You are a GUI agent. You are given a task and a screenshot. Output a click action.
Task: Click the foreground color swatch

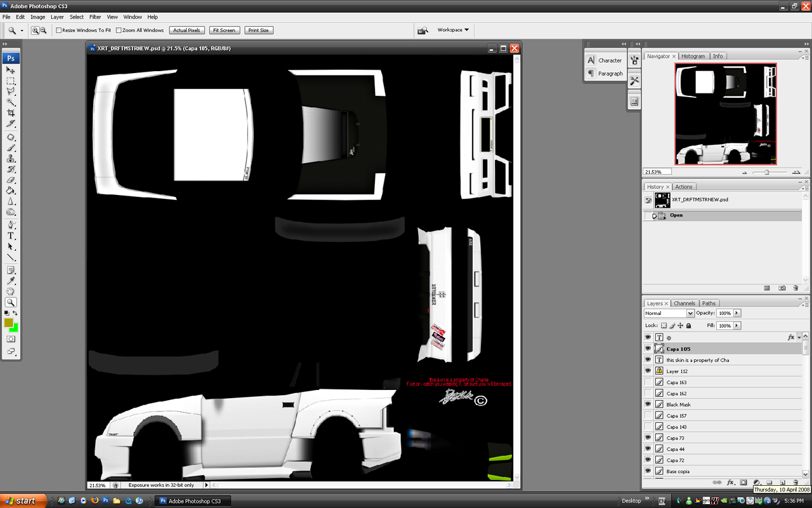(x=8, y=323)
